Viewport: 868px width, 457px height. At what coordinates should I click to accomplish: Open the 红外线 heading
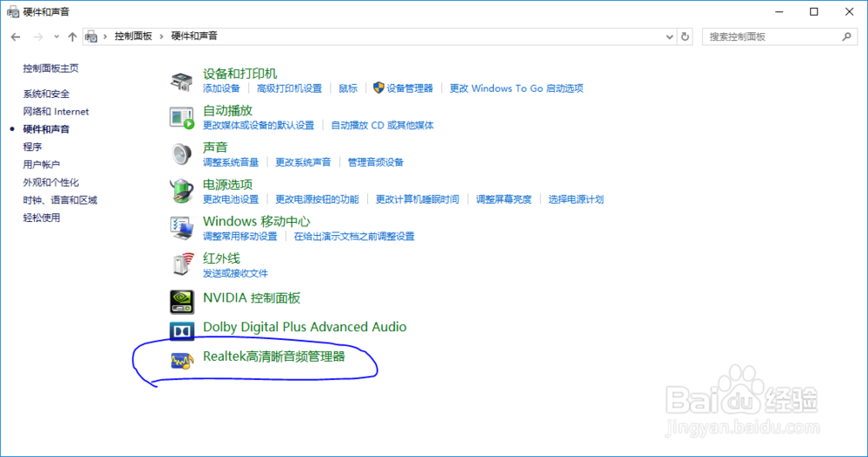(221, 258)
